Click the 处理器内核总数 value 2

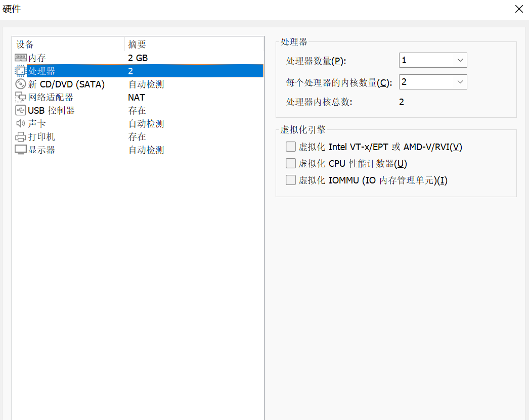click(402, 102)
